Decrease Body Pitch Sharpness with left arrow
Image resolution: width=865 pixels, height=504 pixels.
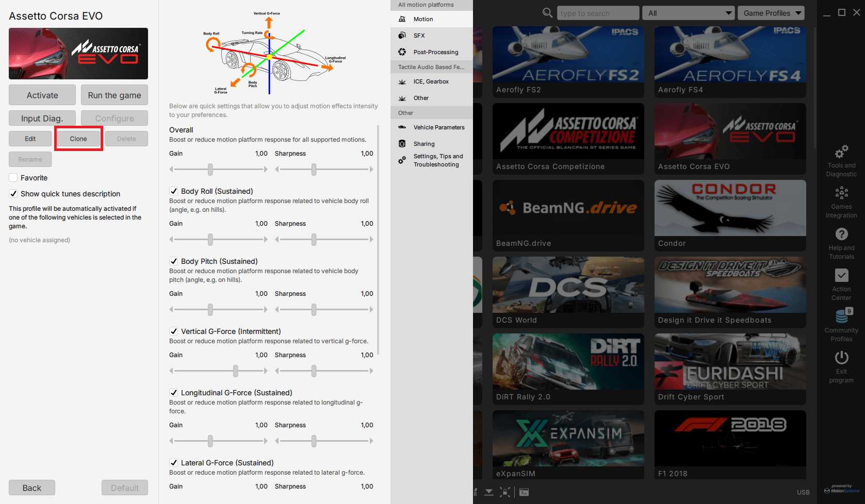[x=277, y=309]
